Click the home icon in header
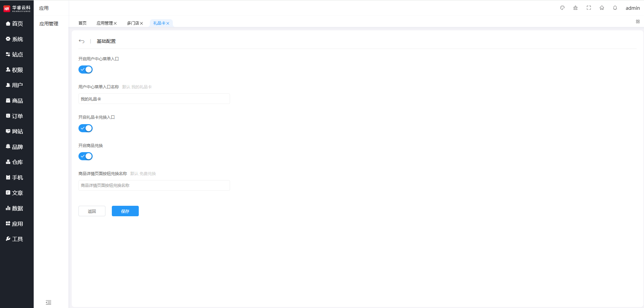The image size is (644, 308). 602,8
